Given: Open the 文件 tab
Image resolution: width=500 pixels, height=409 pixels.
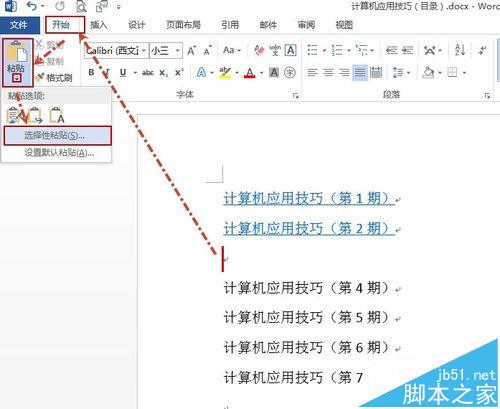Looking at the screenshot, I should pyautogui.click(x=19, y=25).
